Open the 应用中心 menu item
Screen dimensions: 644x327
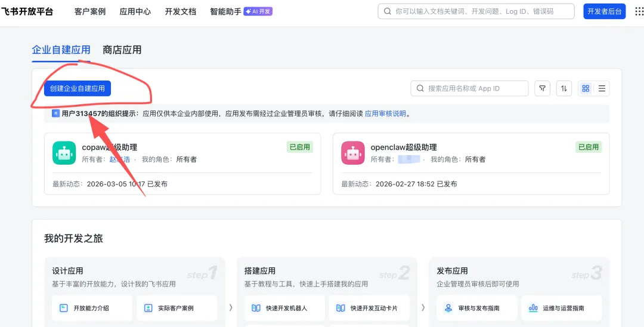pyautogui.click(x=135, y=11)
